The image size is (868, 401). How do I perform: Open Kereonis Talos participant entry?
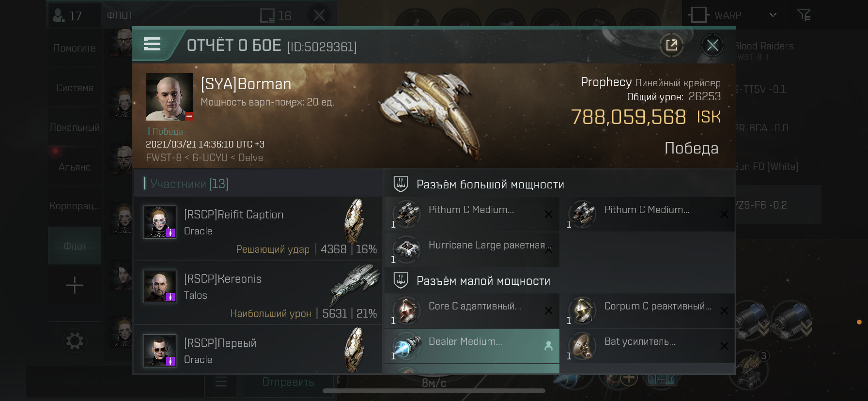[x=258, y=292]
